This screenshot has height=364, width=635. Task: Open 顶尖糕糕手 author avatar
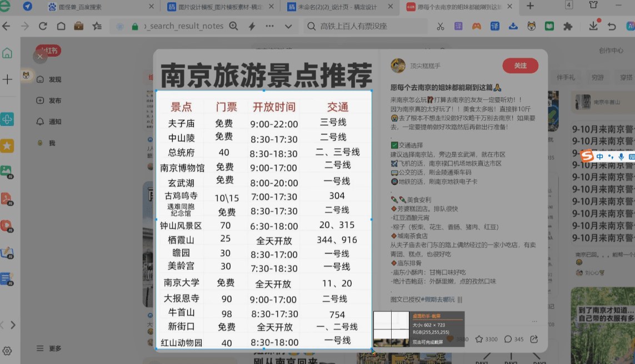click(x=398, y=65)
